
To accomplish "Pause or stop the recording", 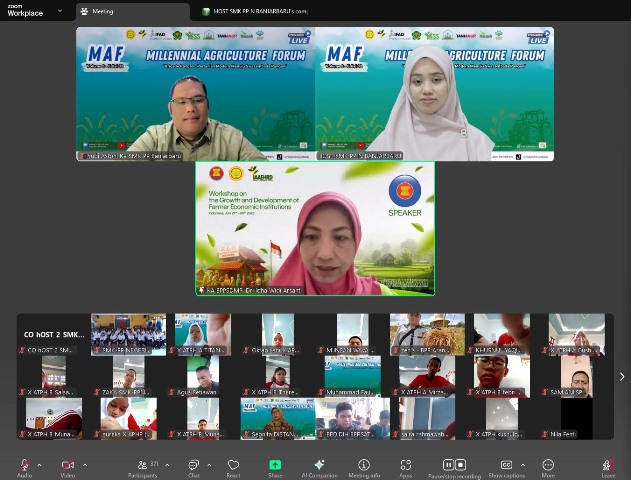I will [455, 465].
